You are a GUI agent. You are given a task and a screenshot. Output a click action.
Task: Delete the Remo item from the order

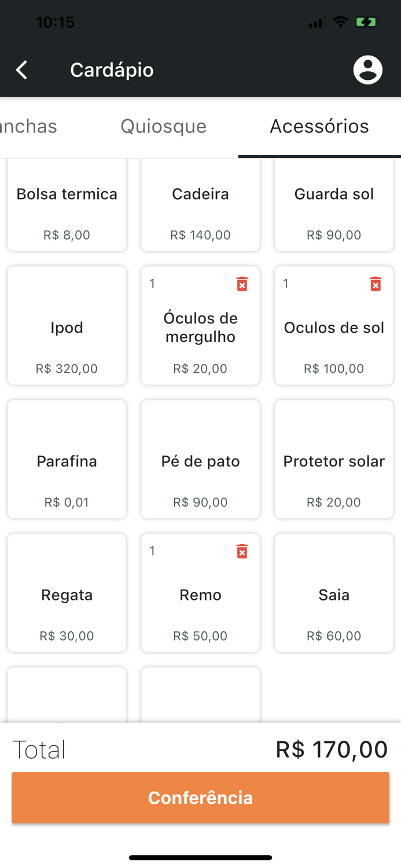coord(242,551)
